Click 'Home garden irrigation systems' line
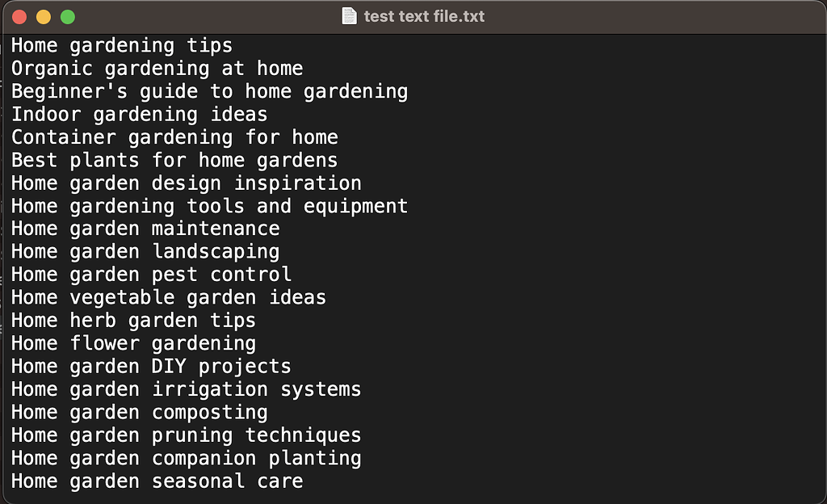 187,389
